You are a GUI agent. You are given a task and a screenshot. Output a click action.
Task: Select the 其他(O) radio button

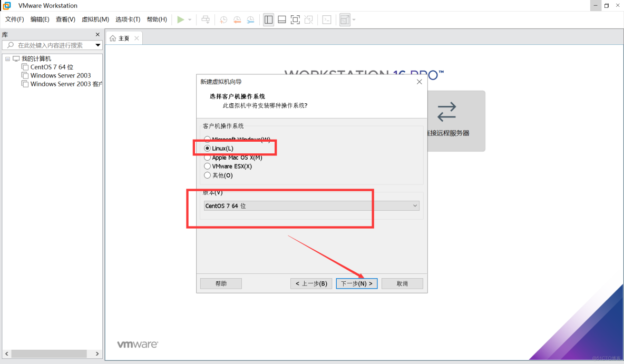(207, 175)
